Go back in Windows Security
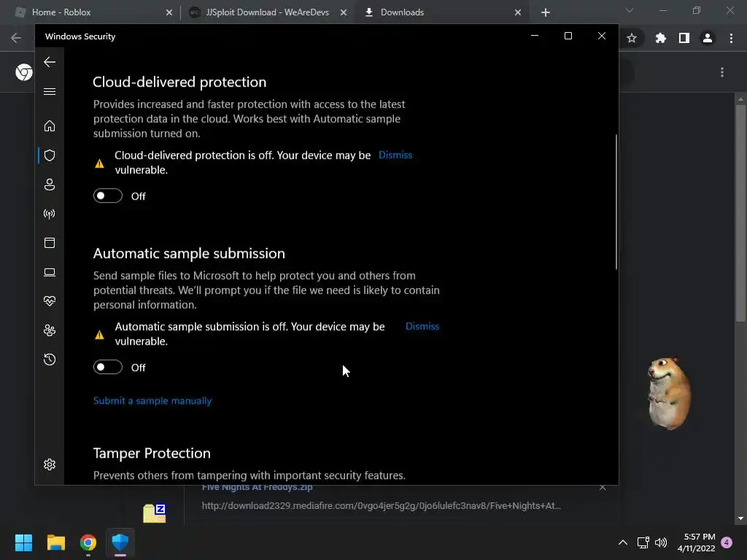The width and height of the screenshot is (747, 560). click(x=50, y=62)
